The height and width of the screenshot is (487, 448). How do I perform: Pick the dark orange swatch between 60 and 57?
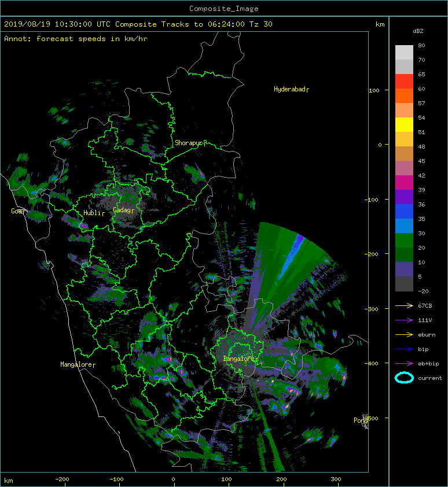404,95
